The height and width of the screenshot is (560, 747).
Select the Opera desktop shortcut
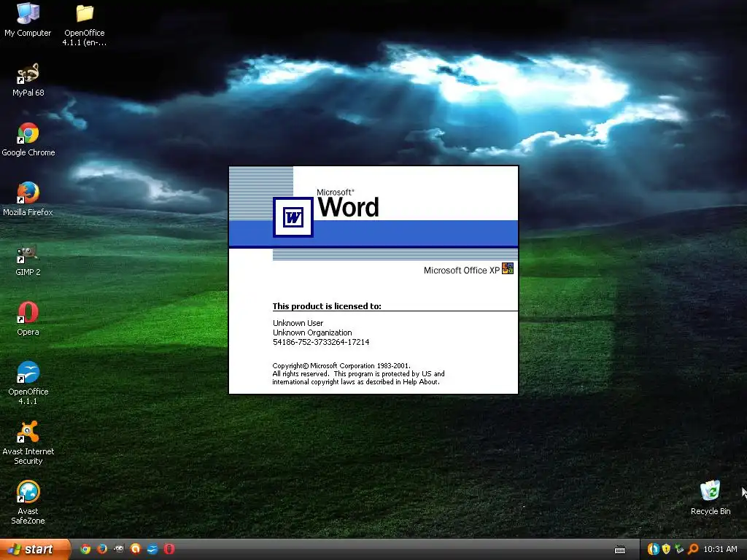pyautogui.click(x=28, y=319)
